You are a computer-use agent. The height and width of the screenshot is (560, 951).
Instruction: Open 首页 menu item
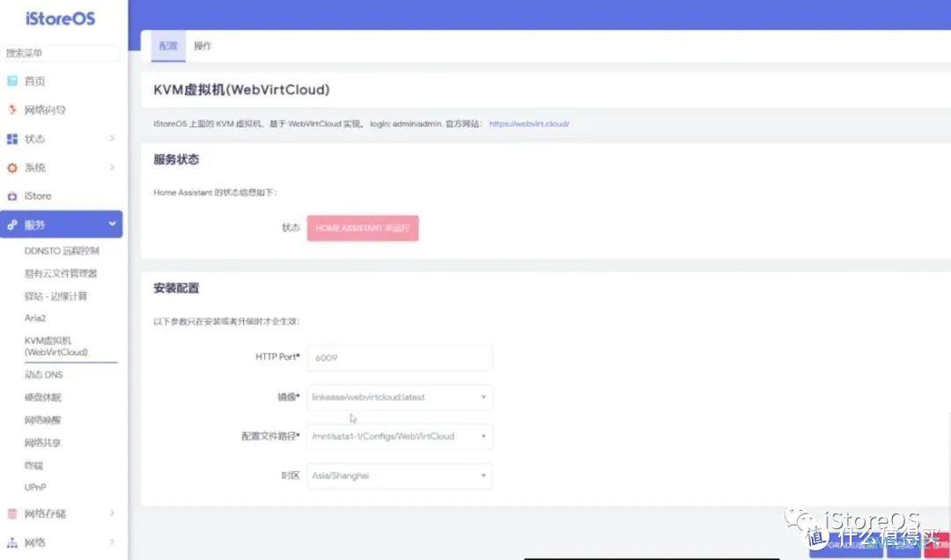[x=34, y=81]
